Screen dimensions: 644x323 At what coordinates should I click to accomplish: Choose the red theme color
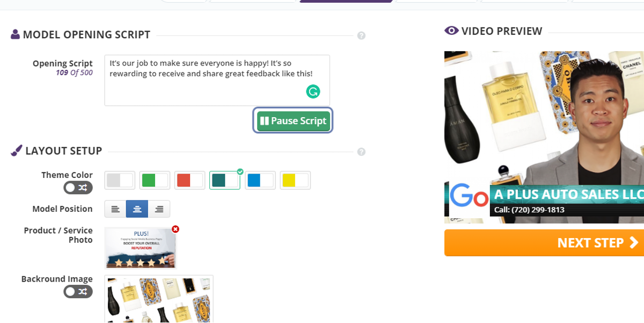pos(190,180)
